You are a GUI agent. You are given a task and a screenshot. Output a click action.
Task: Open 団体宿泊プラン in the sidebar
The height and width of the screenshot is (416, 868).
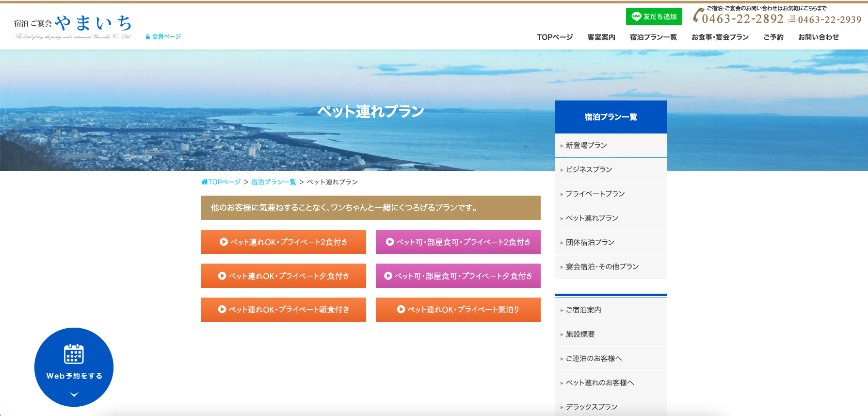(611, 242)
